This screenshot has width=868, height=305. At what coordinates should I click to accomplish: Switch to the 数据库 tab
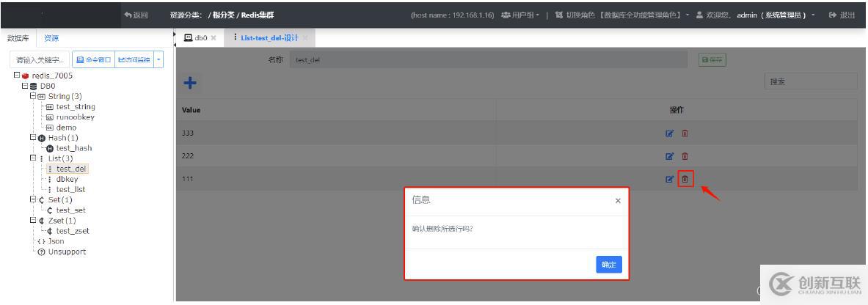[x=18, y=38]
